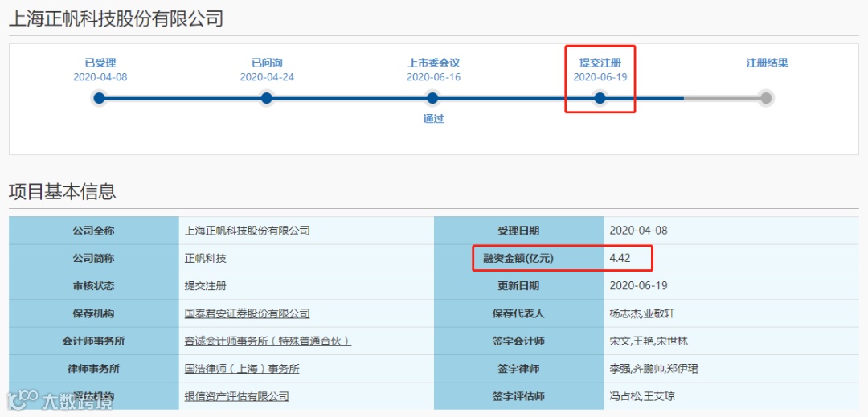Click the 更新日期 value 2020-06-19 in the table
The width and height of the screenshot is (868, 417).
(638, 286)
